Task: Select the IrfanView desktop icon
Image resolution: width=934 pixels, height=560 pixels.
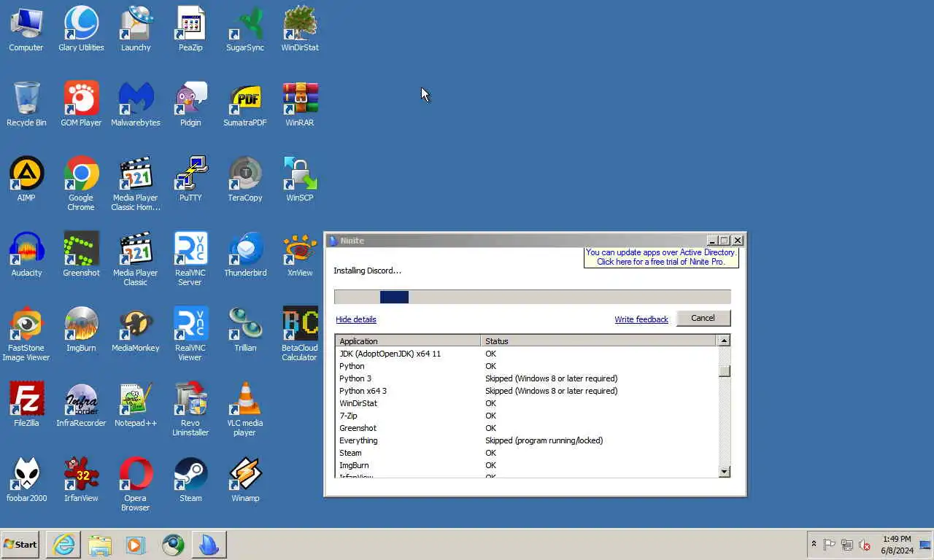Action: coord(81,480)
